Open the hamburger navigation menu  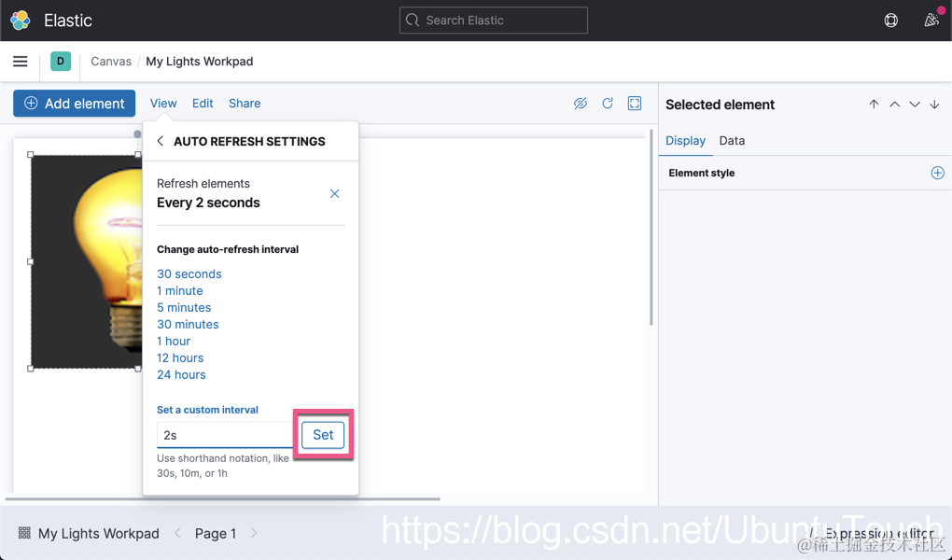coord(20,62)
